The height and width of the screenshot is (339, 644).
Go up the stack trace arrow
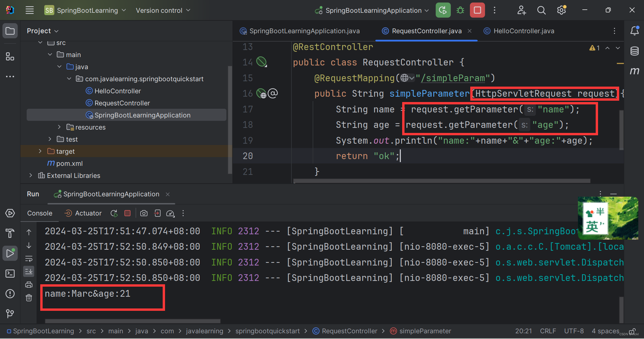(29, 232)
